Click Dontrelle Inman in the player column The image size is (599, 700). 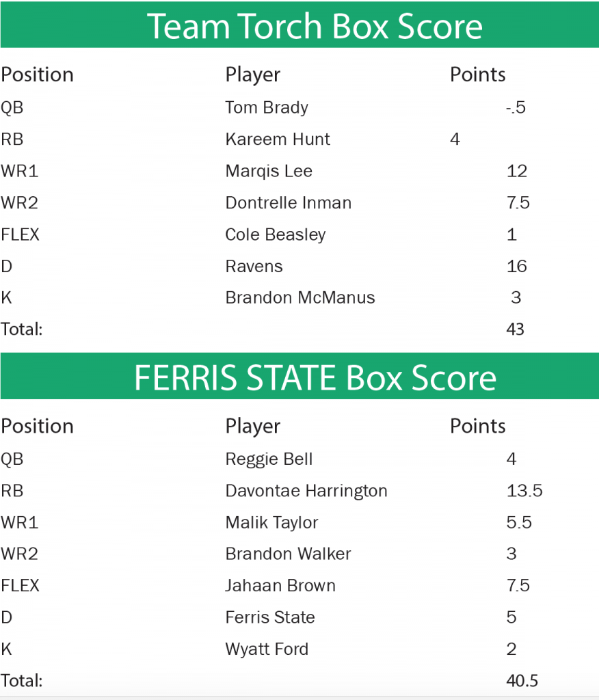point(289,203)
